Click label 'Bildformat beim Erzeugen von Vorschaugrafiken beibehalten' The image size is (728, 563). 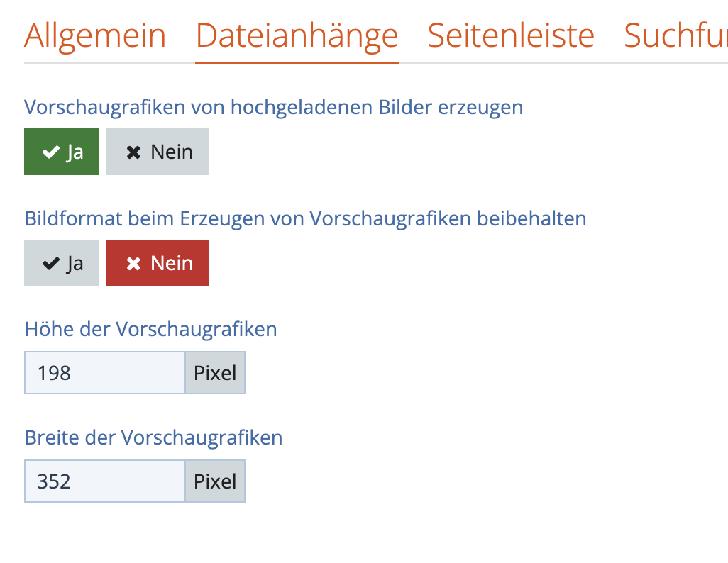[x=305, y=218]
